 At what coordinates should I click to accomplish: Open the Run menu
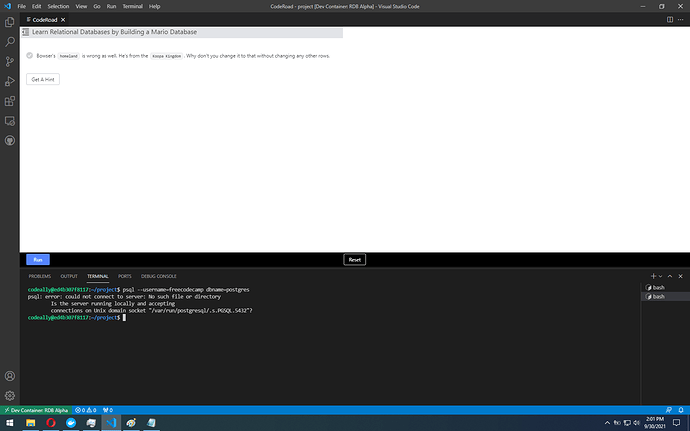click(111, 6)
